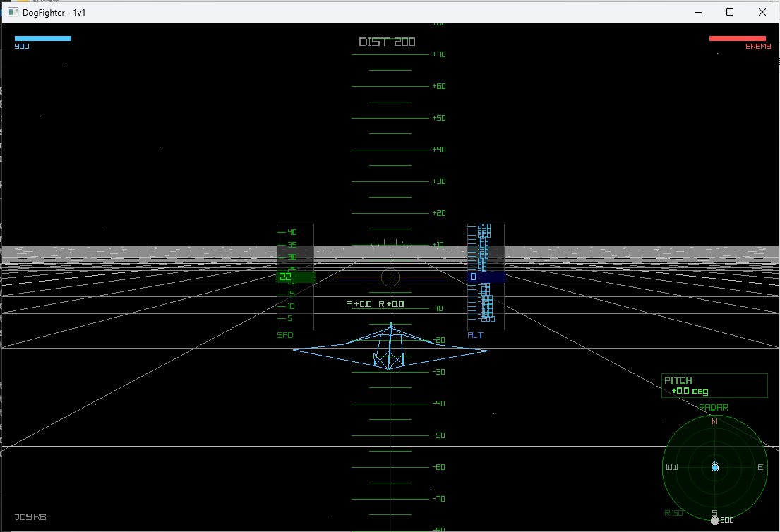This screenshot has width=780, height=532.
Task: Click the blue altitude readout box 0
Action: [486, 277]
